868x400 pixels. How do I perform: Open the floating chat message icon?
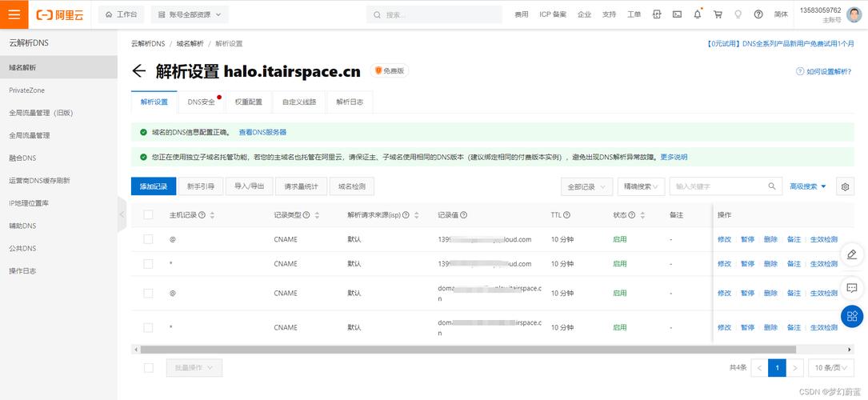click(852, 288)
